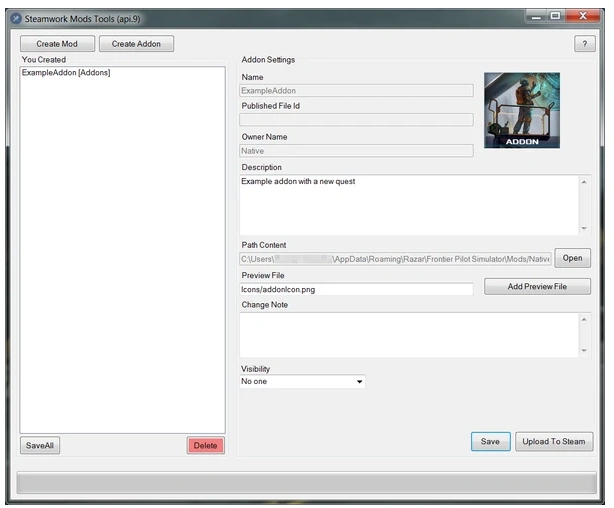Click the Preview File field Icons/addonIcon.png
The height and width of the screenshot is (508, 614).
(x=356, y=289)
